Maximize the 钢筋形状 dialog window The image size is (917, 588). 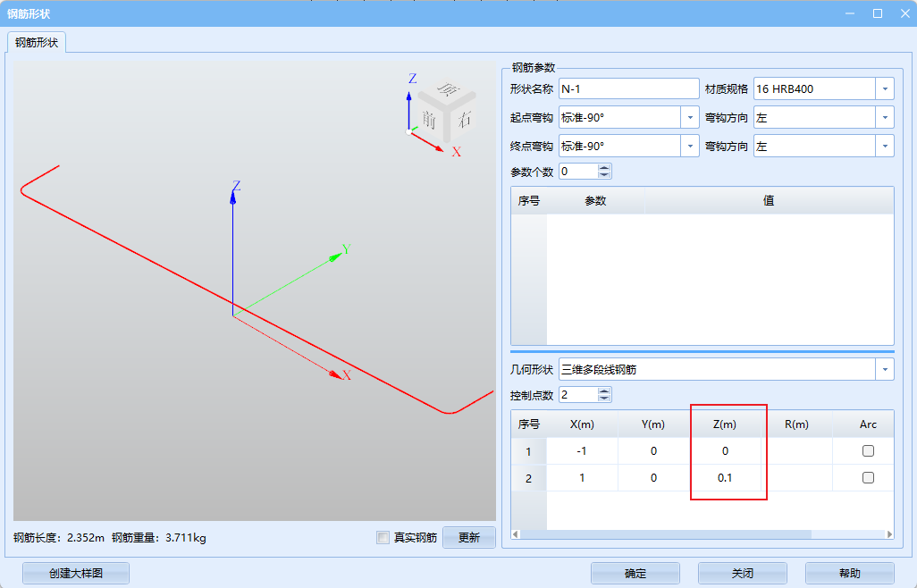[x=878, y=13]
